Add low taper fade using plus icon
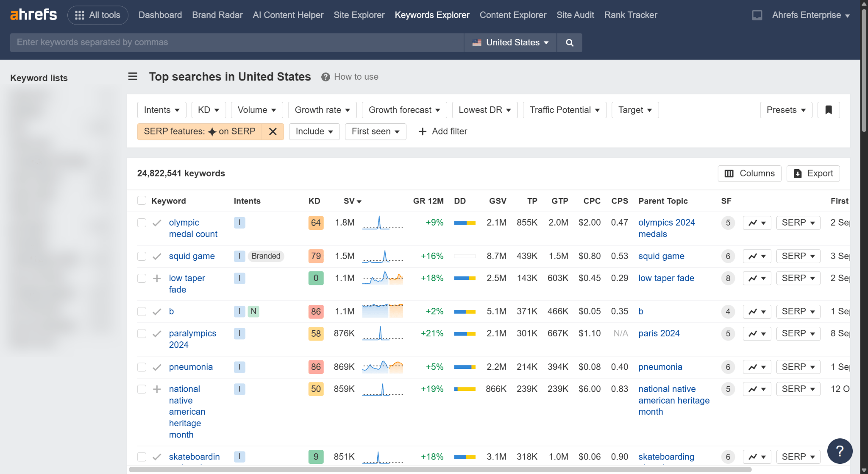 pyautogui.click(x=157, y=278)
